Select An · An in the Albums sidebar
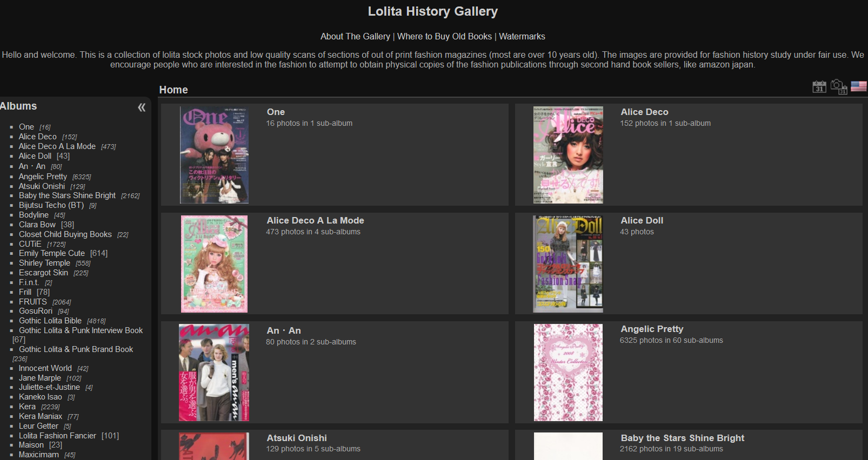868x460 pixels. click(x=32, y=166)
